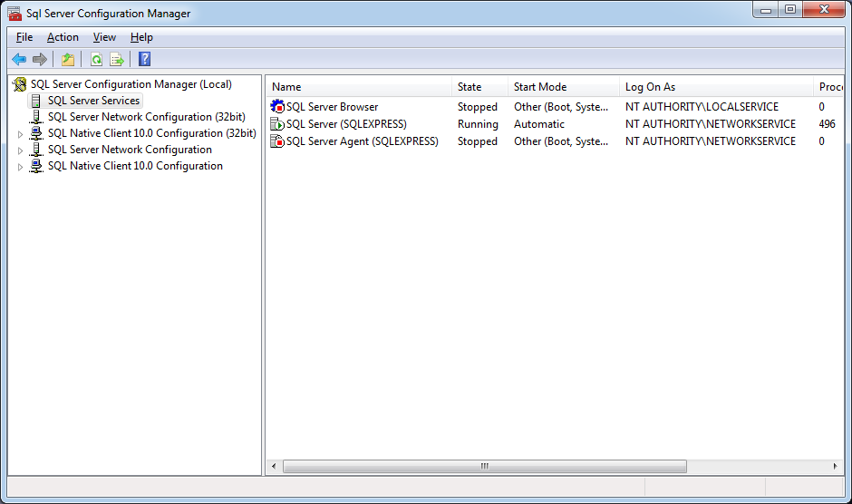Viewport: 852px width, 504px height.
Task: Expand SQL Native Client 10.0 Configuration (32bit) node
Action: click(x=20, y=134)
